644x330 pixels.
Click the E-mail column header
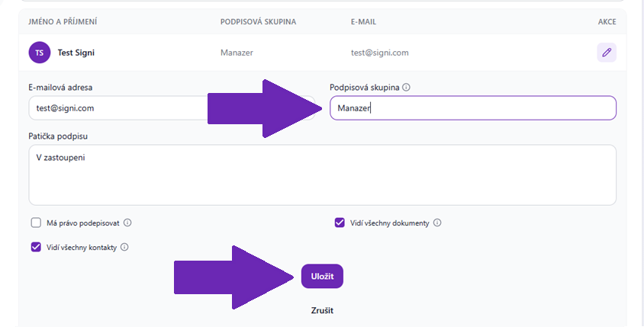[363, 22]
